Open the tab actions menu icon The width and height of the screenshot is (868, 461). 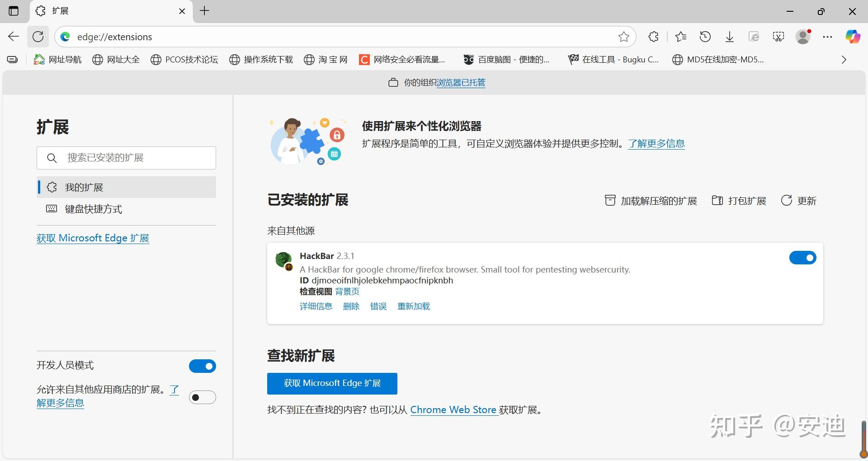[x=14, y=11]
